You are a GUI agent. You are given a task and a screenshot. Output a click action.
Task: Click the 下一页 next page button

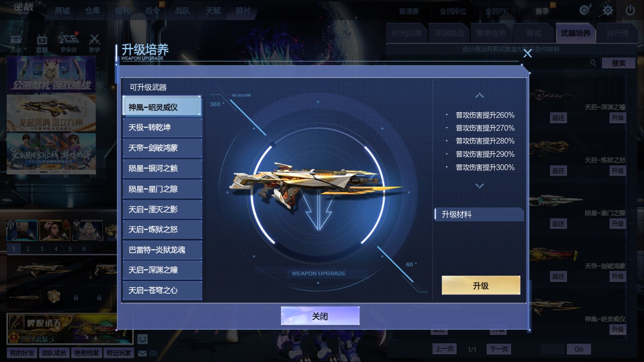point(499,349)
